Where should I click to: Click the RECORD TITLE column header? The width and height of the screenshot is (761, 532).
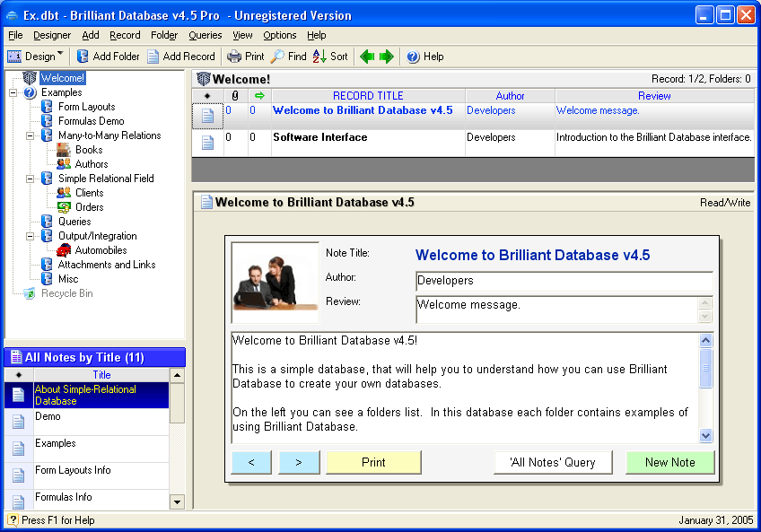coord(368,96)
